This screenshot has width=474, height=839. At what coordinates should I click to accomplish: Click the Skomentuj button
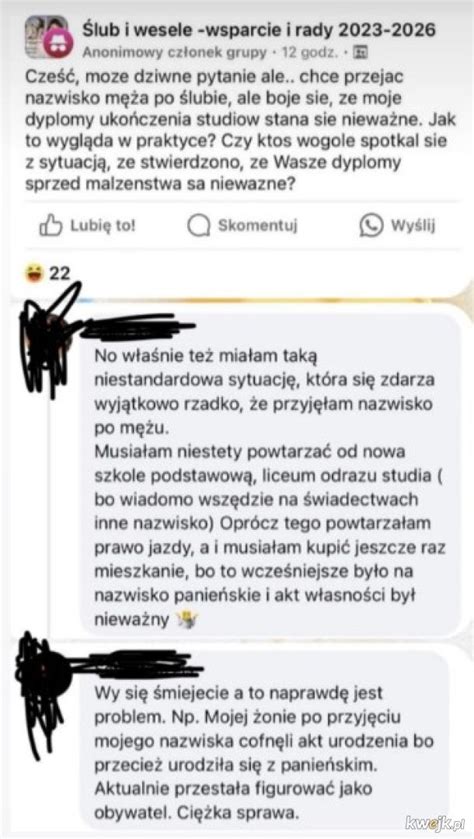click(x=242, y=226)
